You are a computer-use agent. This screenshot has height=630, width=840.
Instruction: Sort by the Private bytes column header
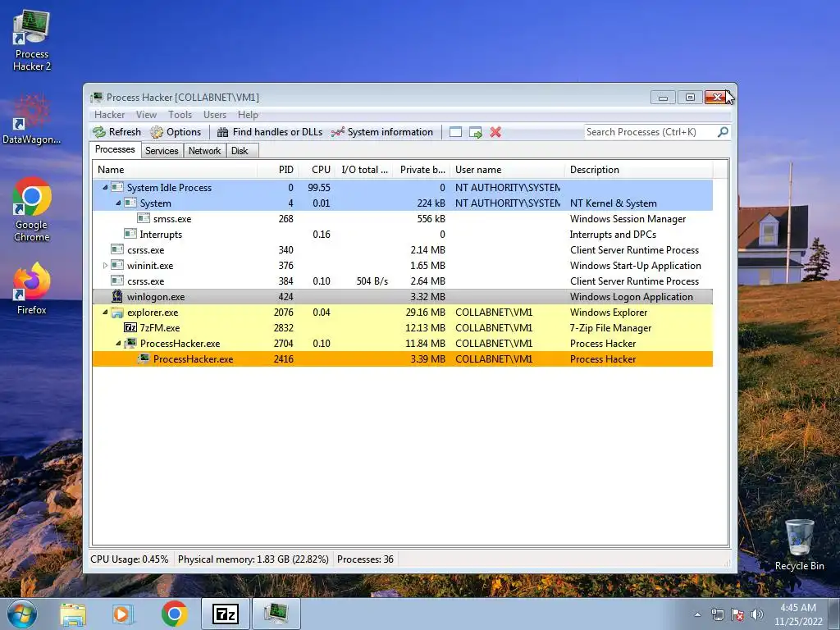click(x=422, y=170)
